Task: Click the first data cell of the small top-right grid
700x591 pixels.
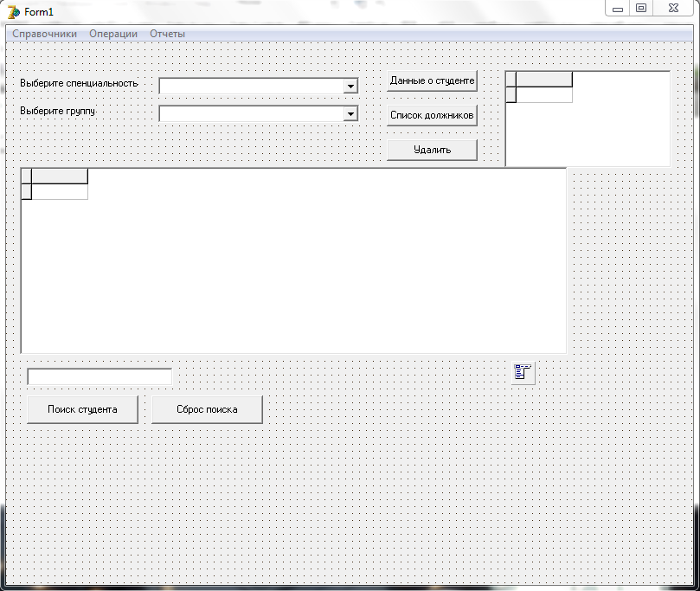Action: [544, 94]
